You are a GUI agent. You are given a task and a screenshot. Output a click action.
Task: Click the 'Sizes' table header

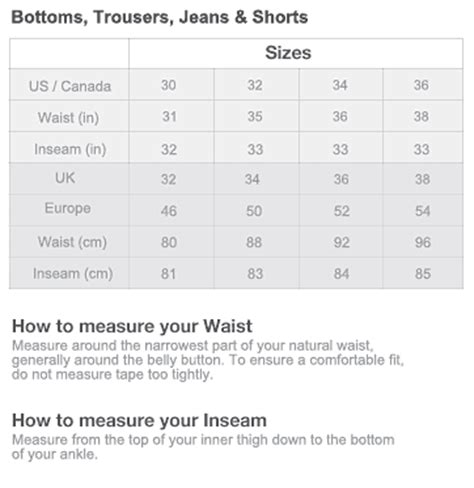point(288,53)
